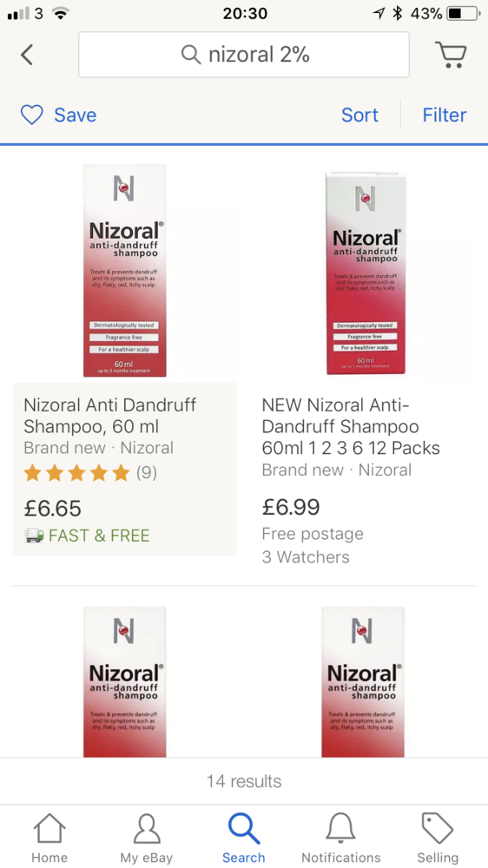Open the Selling tag icon
Screen dimensions: 488x868
coord(438,829)
